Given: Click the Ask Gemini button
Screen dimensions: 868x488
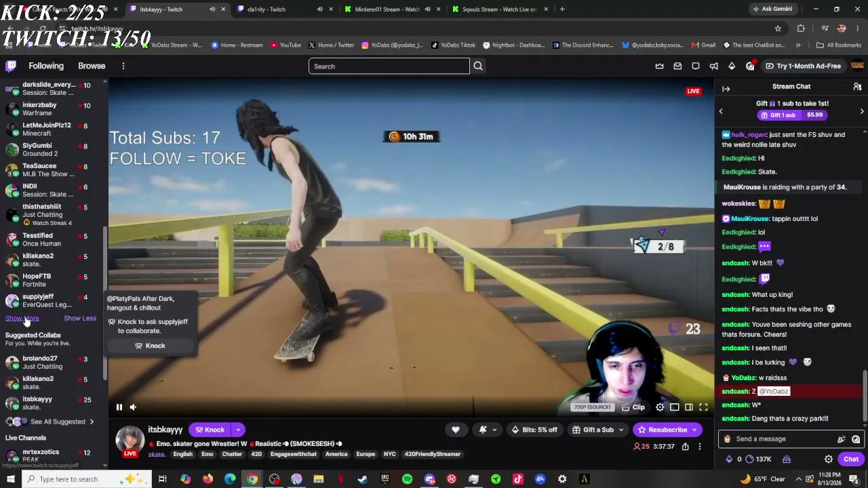Looking at the screenshot, I should point(772,9).
